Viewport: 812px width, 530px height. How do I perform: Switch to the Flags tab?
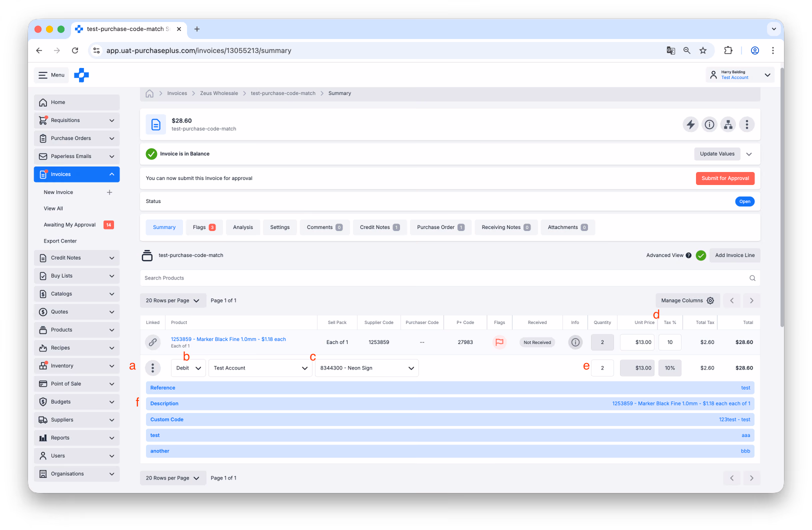pos(204,227)
